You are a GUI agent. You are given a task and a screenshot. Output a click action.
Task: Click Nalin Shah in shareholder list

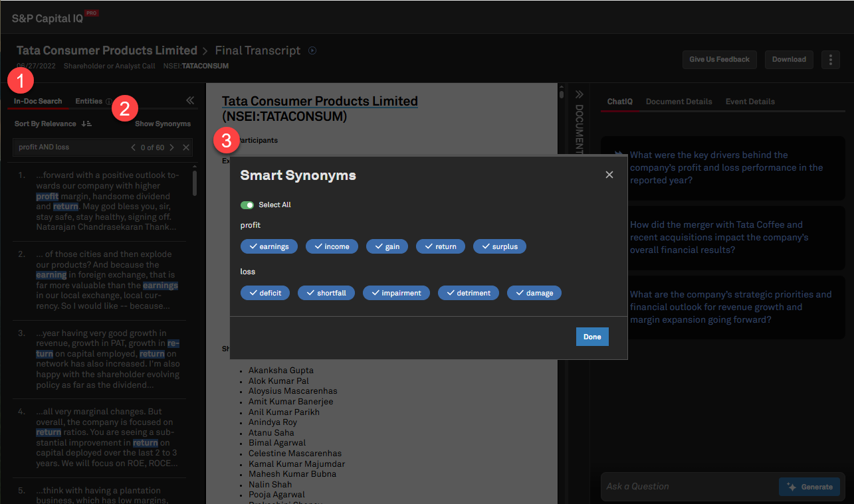click(270, 485)
